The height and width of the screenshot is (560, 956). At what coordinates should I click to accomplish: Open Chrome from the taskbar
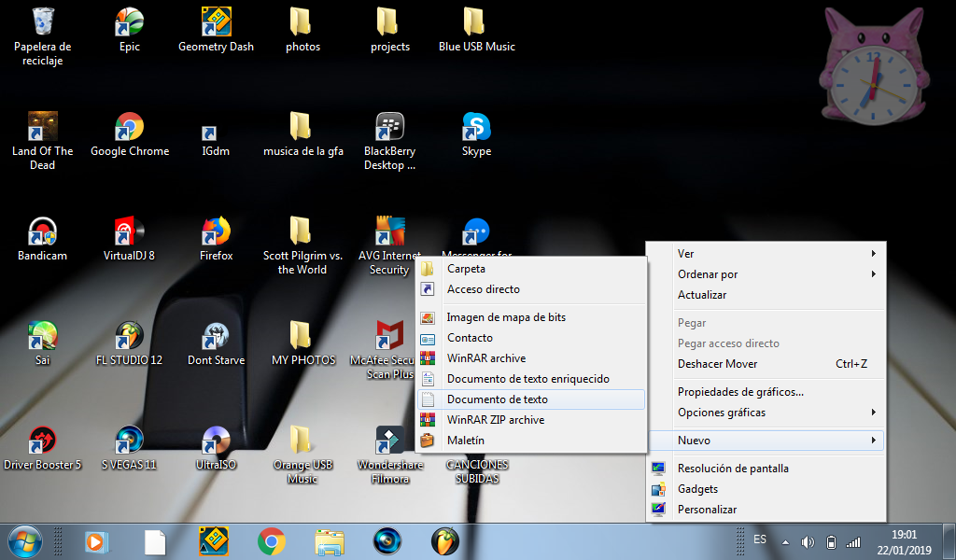272,541
